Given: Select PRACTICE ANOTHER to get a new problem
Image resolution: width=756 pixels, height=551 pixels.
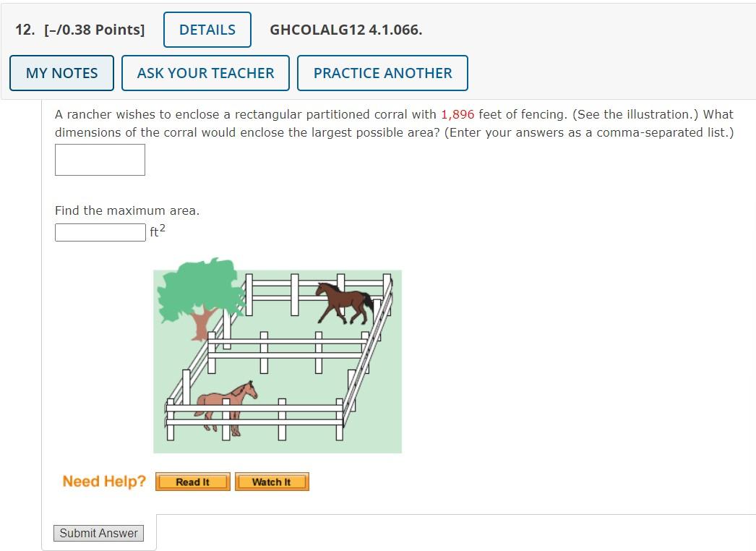Looking at the screenshot, I should point(382,72).
